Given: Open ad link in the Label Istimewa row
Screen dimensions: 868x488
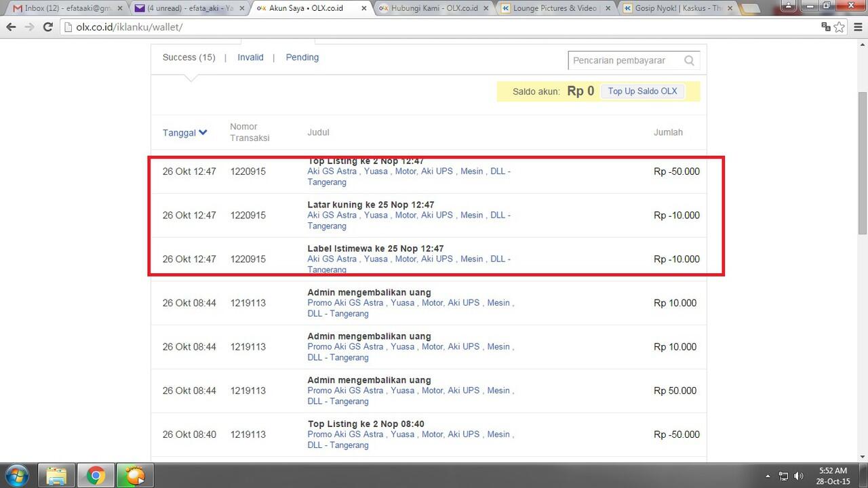Looking at the screenshot, I should click(x=409, y=264).
